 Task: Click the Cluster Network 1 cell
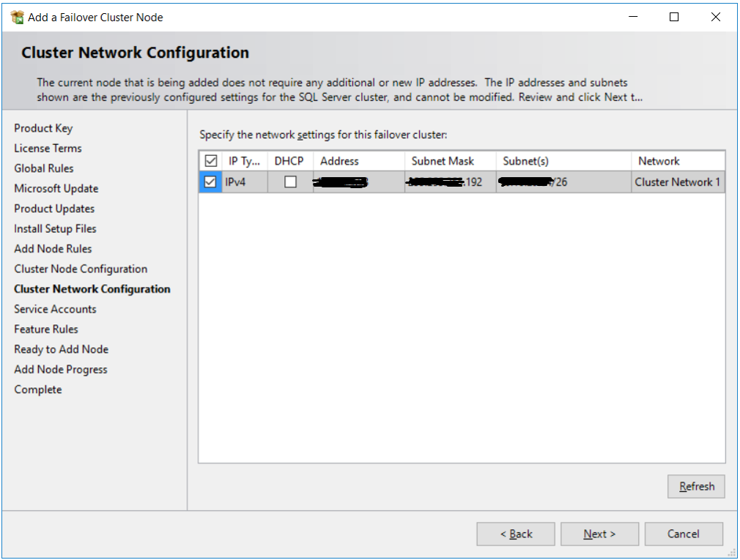pyautogui.click(x=678, y=182)
